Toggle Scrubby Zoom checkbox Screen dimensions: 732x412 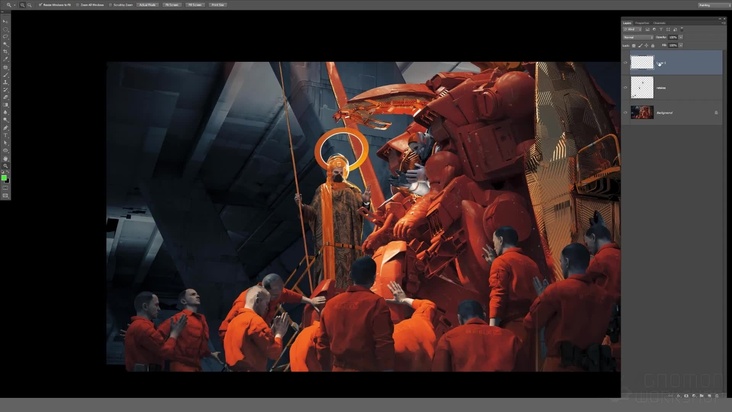[110, 5]
